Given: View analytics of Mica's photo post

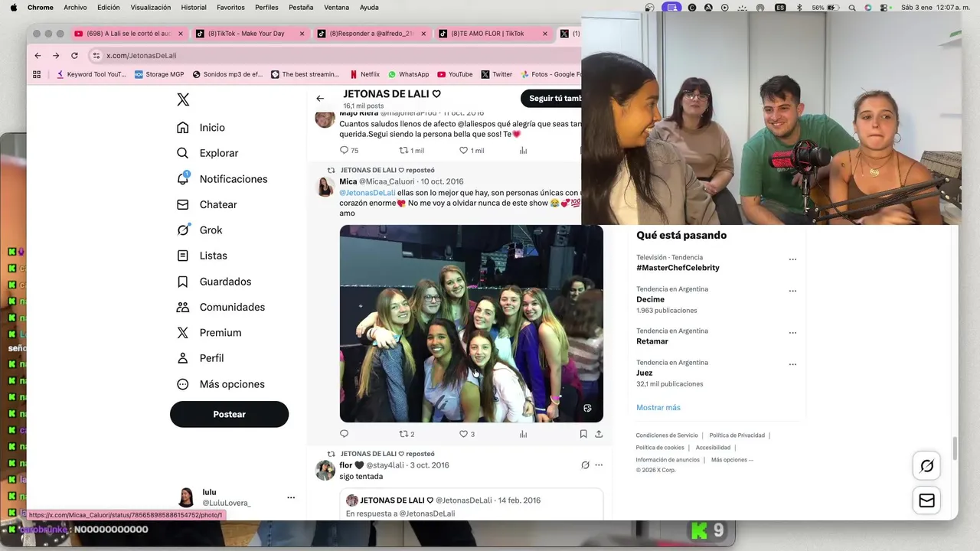Looking at the screenshot, I should click(x=524, y=434).
